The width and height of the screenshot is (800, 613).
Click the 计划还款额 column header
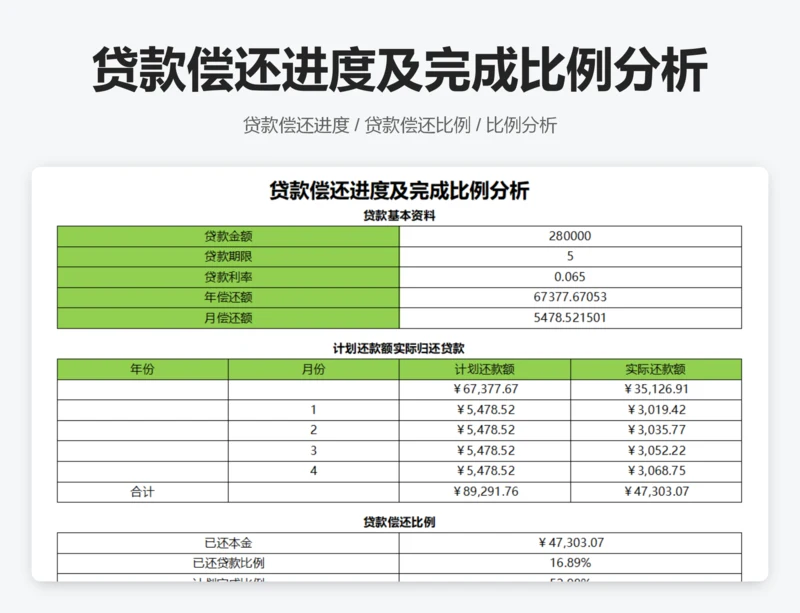coord(485,369)
